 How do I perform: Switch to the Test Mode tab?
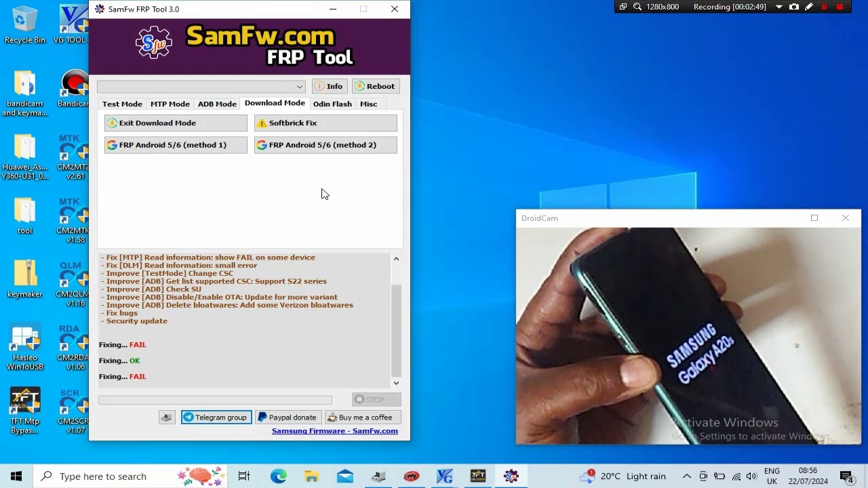pyautogui.click(x=122, y=104)
